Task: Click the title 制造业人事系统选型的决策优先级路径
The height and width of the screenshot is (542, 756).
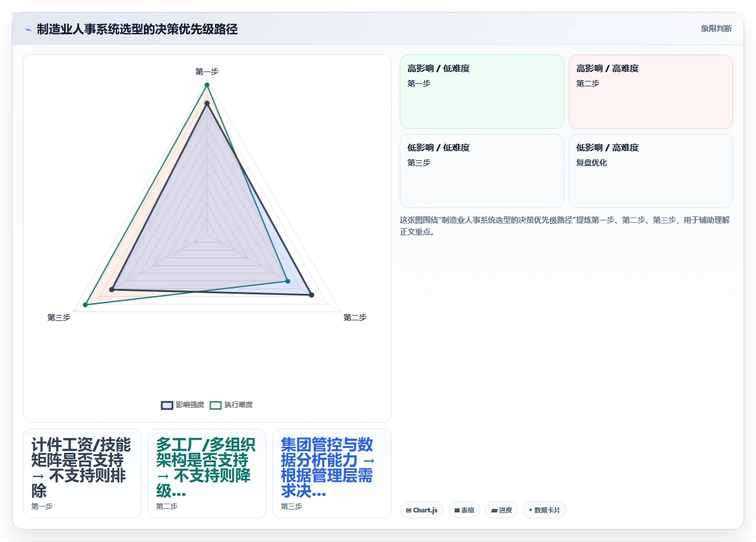Action: click(137, 29)
